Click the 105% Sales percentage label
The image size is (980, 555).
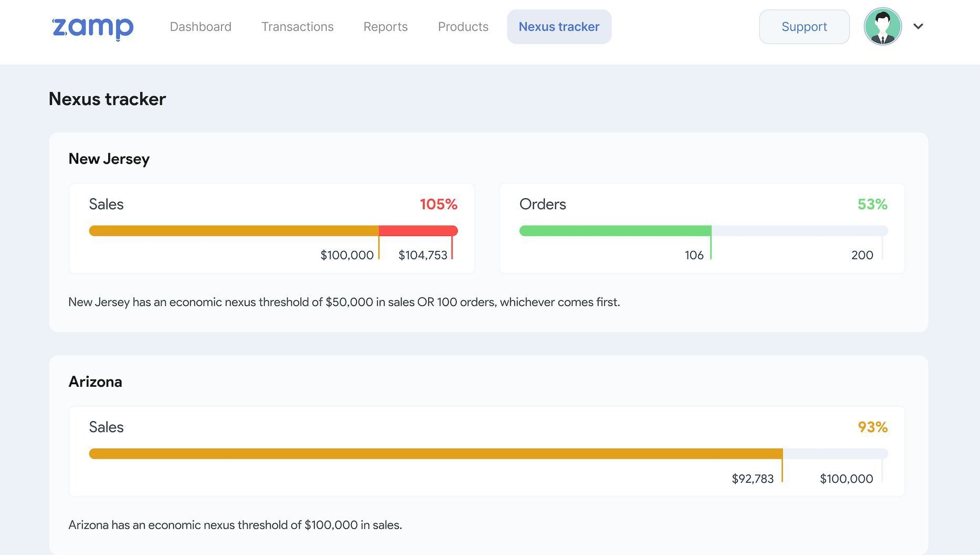tap(439, 204)
